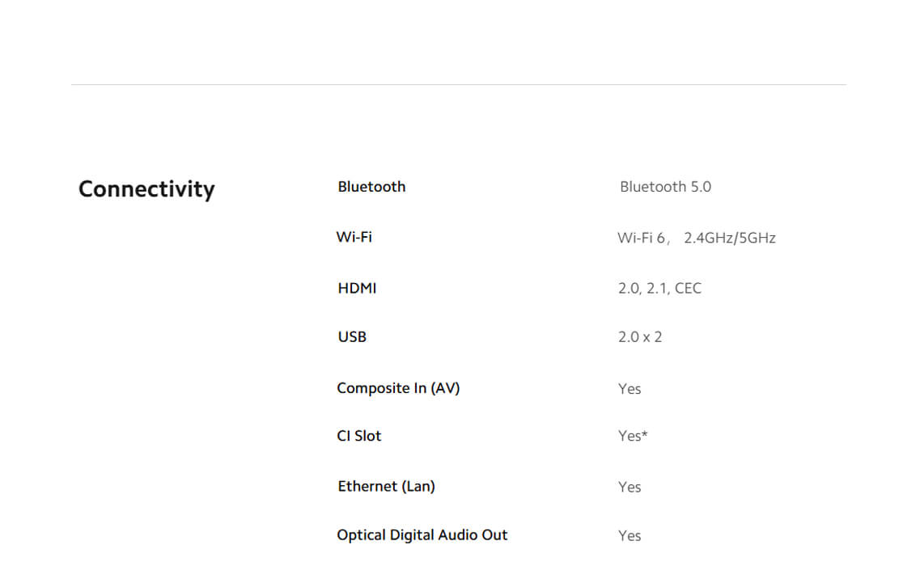Click the Yes* value for CI Slot

click(633, 437)
